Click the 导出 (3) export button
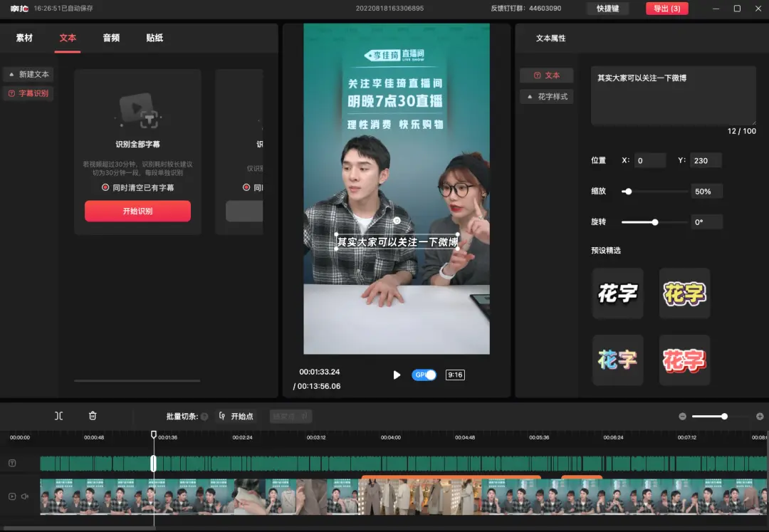Viewport: 769px width, 532px height. pyautogui.click(x=666, y=9)
